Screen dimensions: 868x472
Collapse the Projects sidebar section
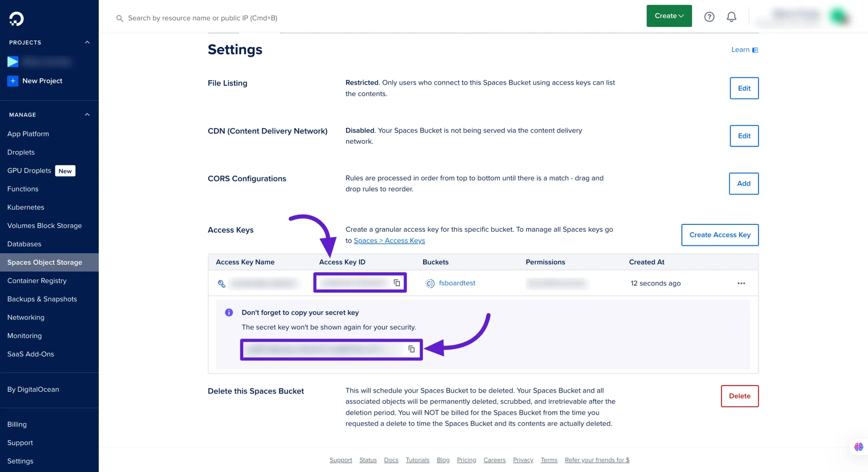pyautogui.click(x=87, y=42)
